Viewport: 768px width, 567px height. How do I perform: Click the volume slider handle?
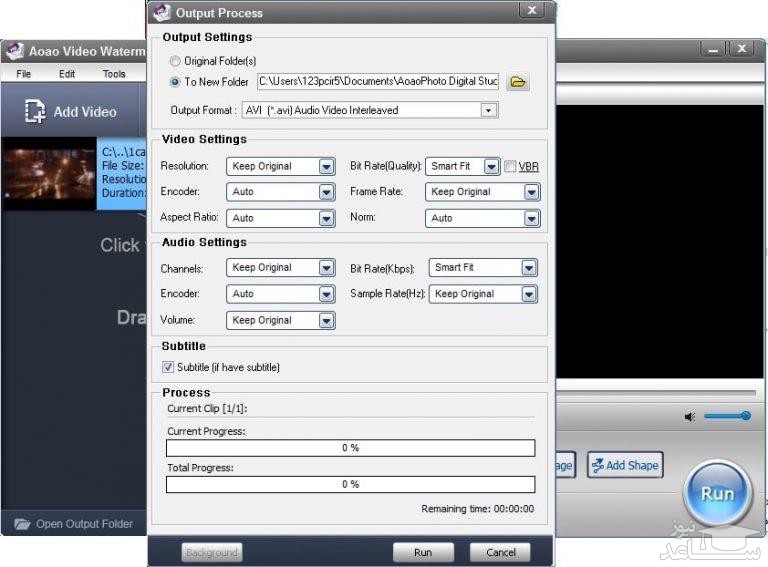pyautogui.click(x=746, y=416)
